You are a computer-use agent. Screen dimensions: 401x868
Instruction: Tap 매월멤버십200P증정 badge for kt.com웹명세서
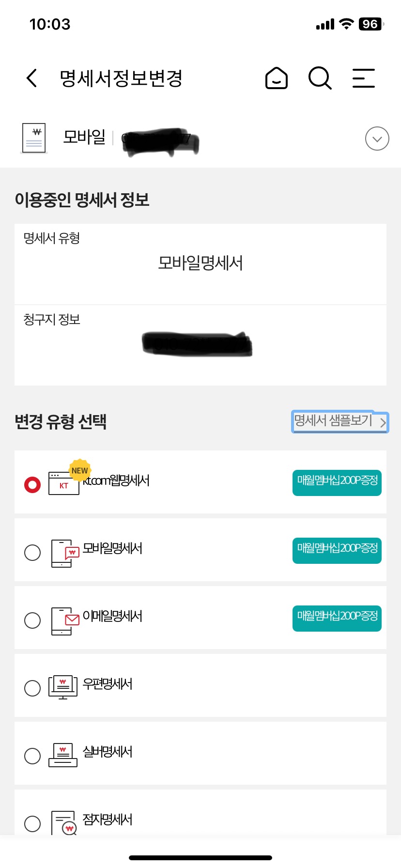click(337, 482)
